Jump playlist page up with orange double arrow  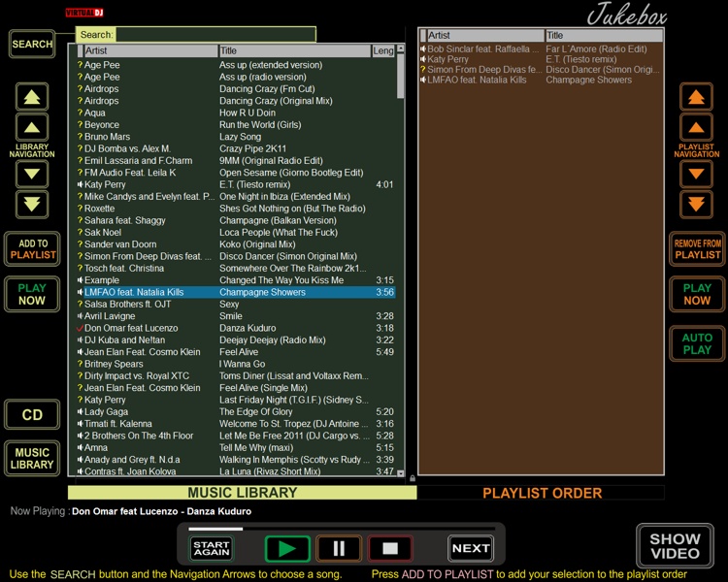696,97
